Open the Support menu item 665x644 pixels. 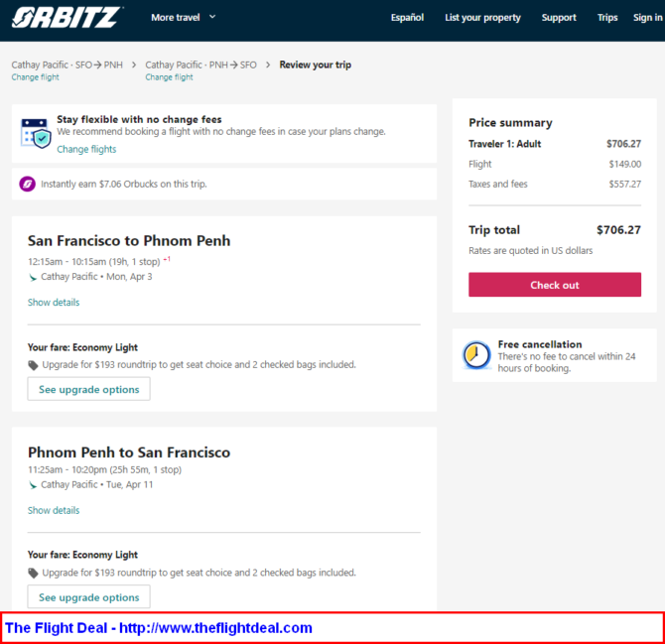tap(559, 18)
